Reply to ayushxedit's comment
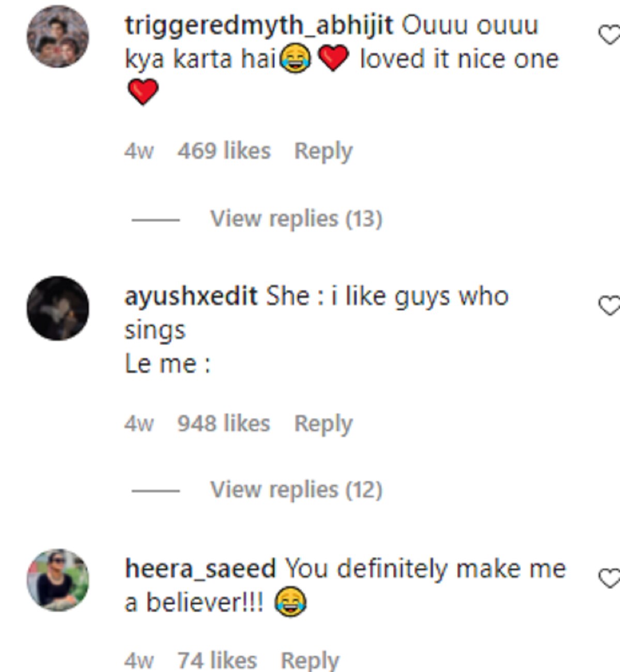The width and height of the screenshot is (620, 672). 323,424
